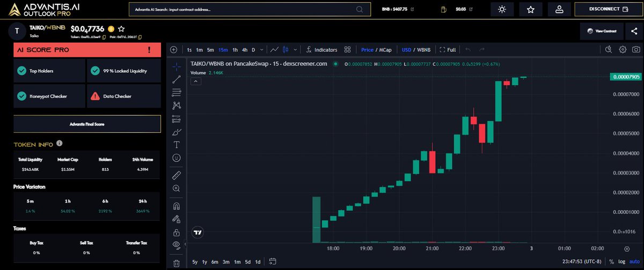
Task: Open the chart layout grid selector
Action: click(x=348, y=50)
